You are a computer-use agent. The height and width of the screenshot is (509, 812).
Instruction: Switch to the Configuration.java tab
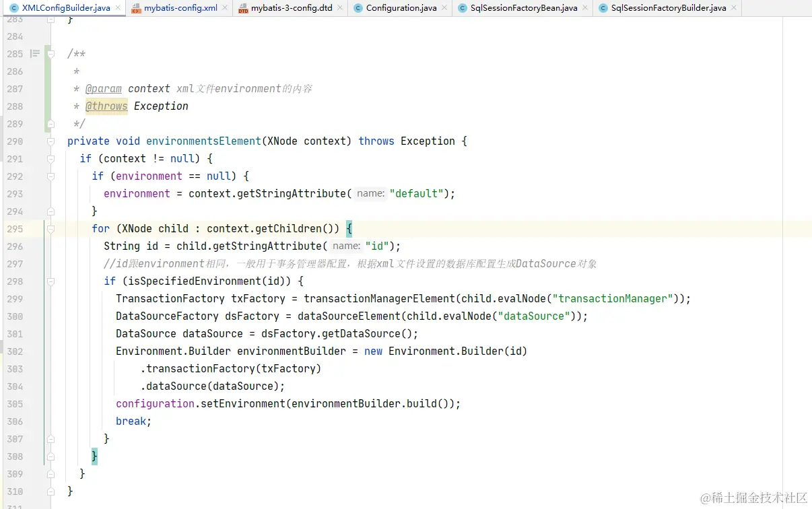[x=401, y=8]
